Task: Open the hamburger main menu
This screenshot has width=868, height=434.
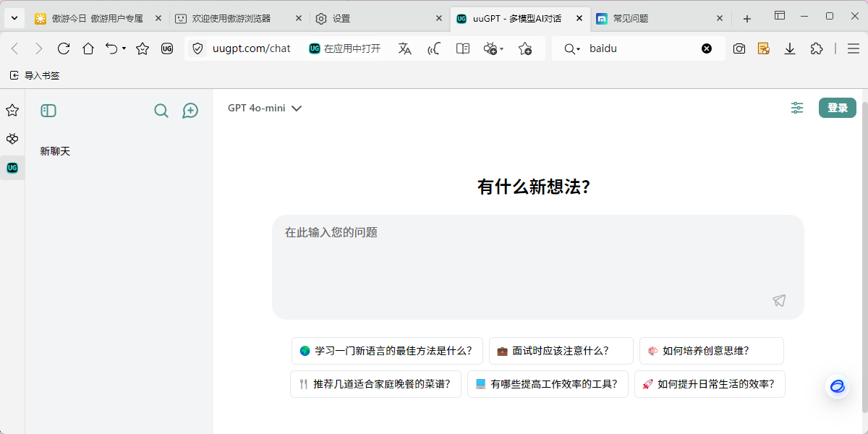Action: click(854, 48)
